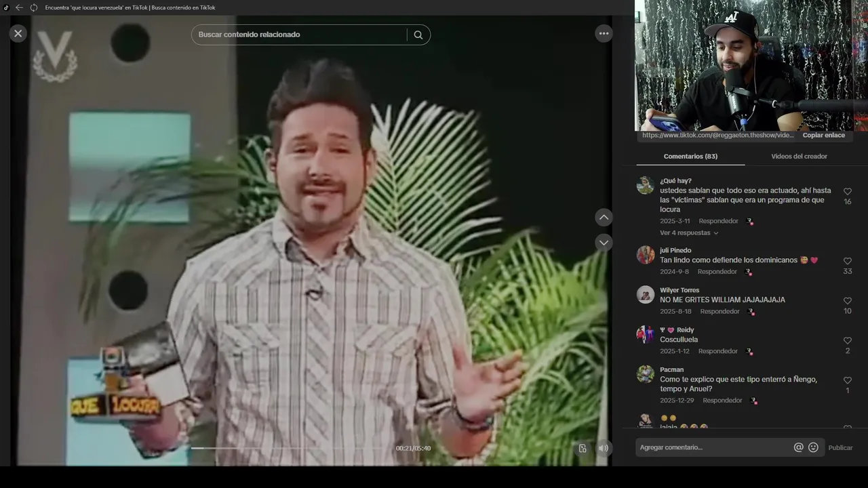Click the @ mention icon
868x488 pixels.
click(x=798, y=447)
